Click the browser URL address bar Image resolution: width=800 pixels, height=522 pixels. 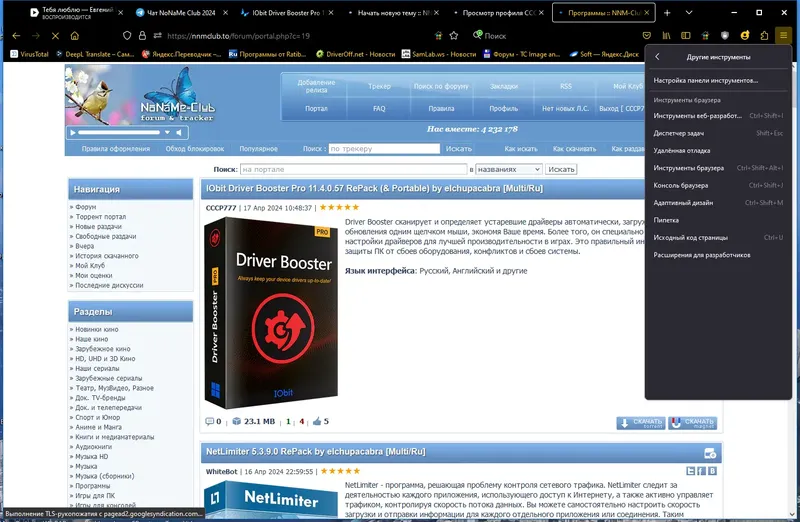click(x=296, y=36)
